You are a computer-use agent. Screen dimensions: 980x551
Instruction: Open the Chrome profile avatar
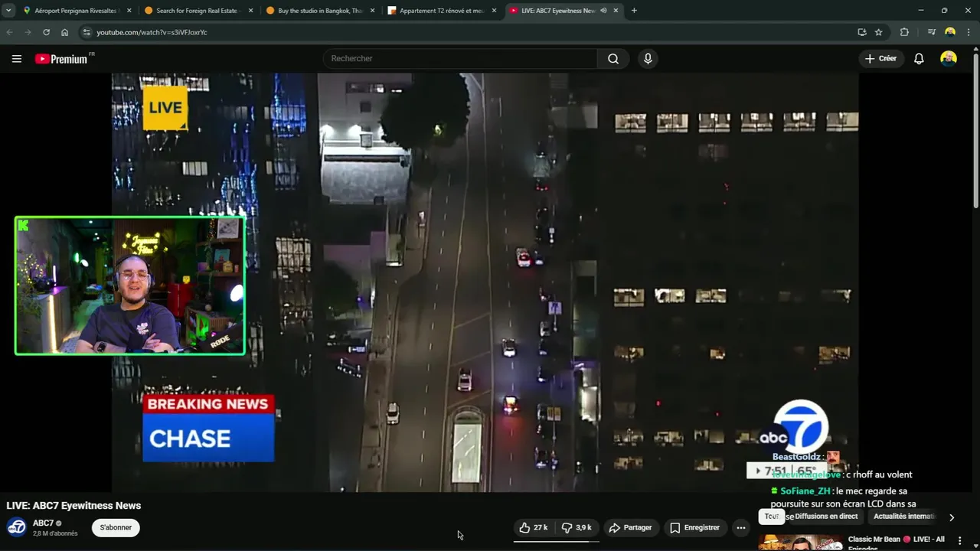click(950, 32)
